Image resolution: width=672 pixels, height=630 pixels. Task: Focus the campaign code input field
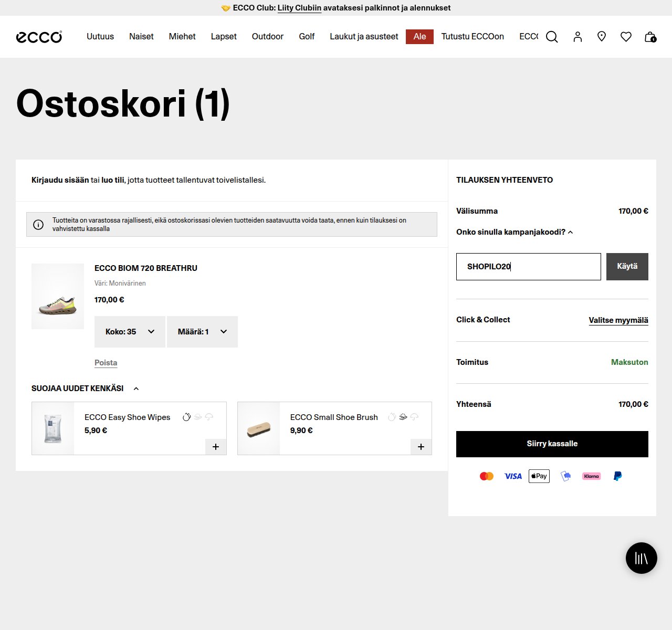(529, 267)
